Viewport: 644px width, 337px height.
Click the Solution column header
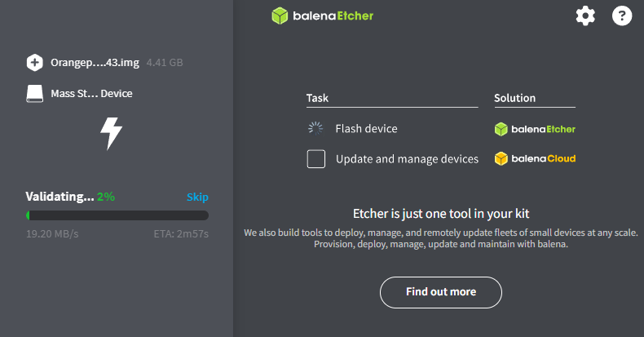514,98
